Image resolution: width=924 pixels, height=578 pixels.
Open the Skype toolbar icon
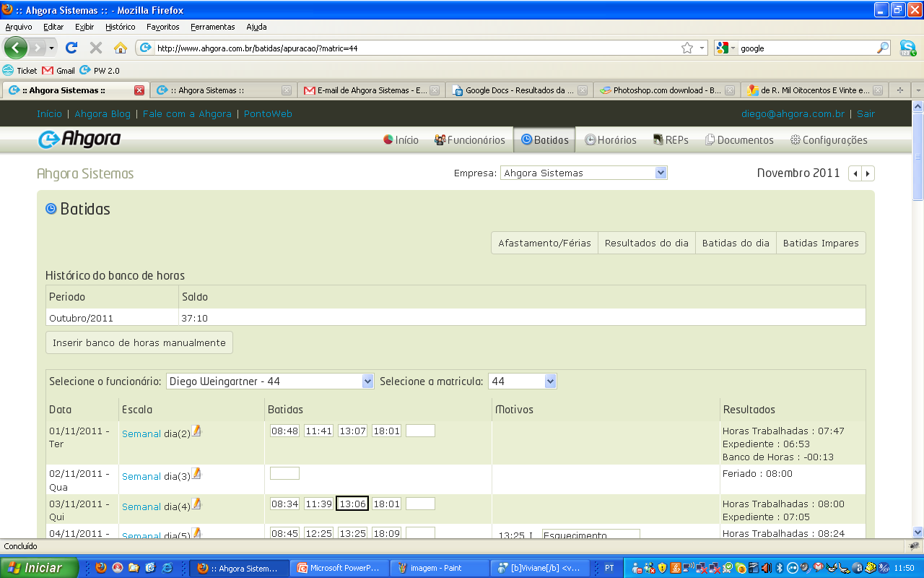(x=907, y=48)
